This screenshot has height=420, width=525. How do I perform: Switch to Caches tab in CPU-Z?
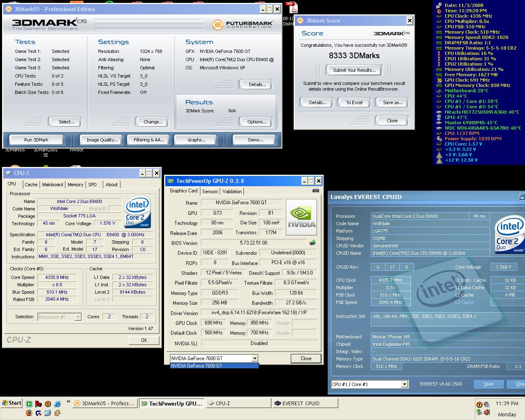[x=31, y=185]
